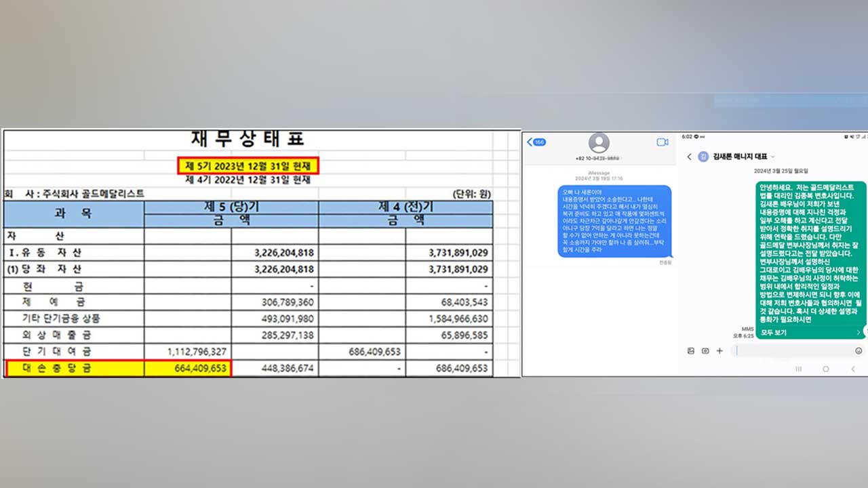The width and height of the screenshot is (868, 488).
Task: Click the 과 목 column header
Action: 73,213
